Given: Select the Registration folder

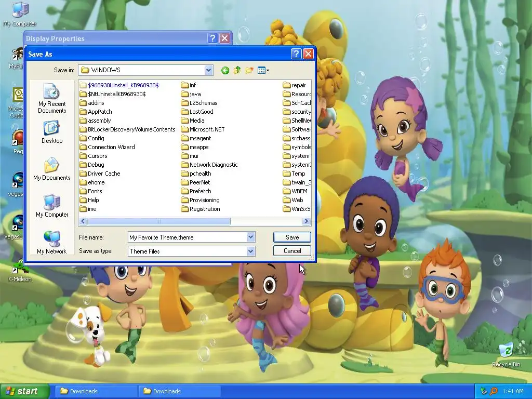Looking at the screenshot, I should coord(201,209).
